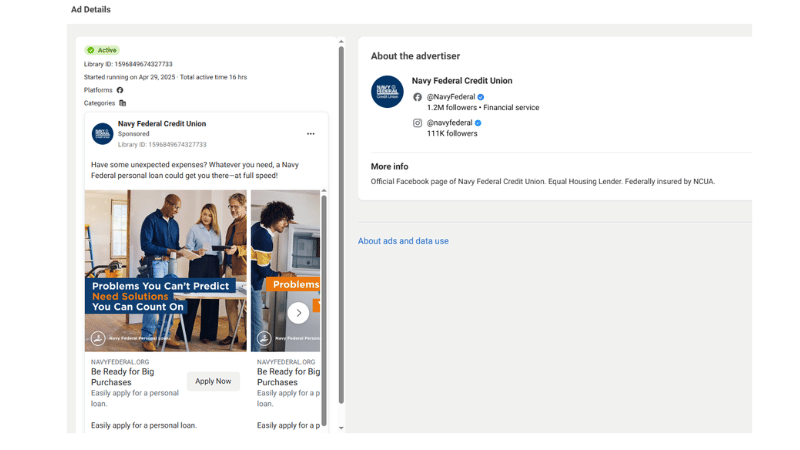This screenshot has width=800, height=450.
Task: Click the '1.2M followers • Financial service' text
Action: point(483,108)
